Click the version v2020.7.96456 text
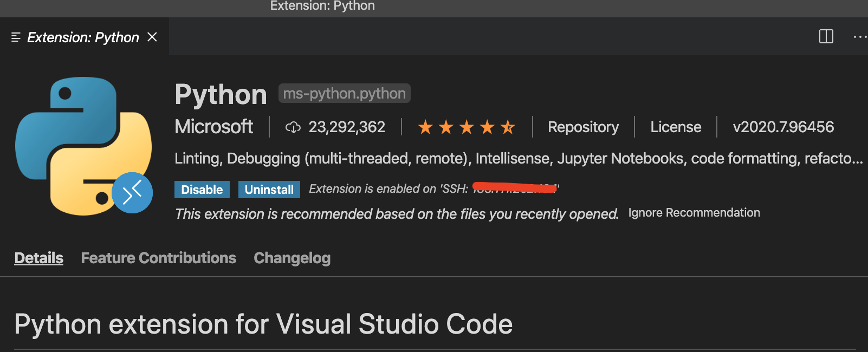The height and width of the screenshot is (352, 868). [783, 127]
